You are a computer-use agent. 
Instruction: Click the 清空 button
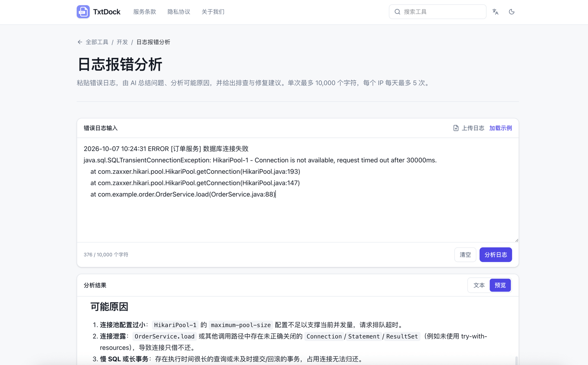(x=465, y=255)
